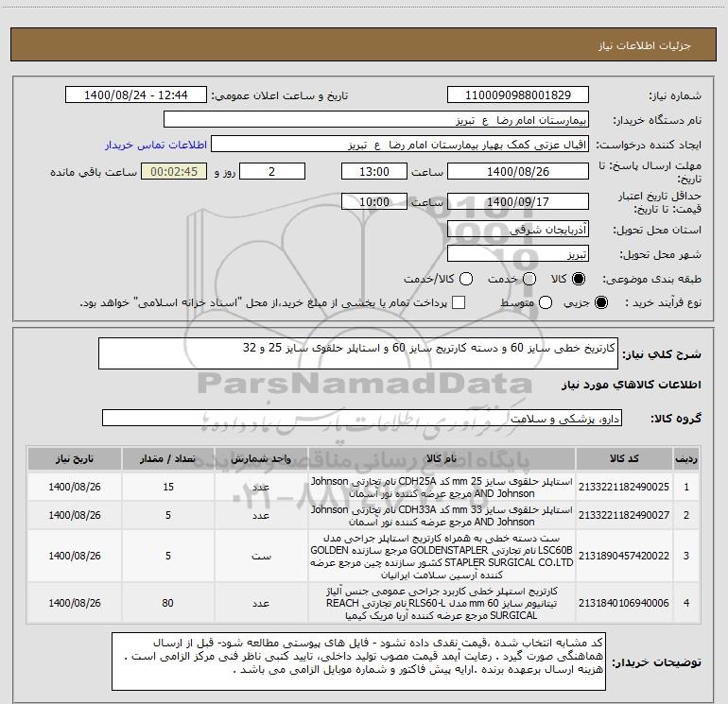This screenshot has width=728, height=704.
Task: Click the delivery city field تبریز
Action: [x=518, y=254]
